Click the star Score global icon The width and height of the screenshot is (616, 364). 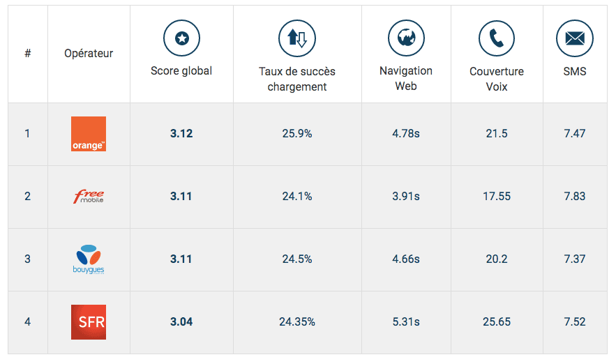tap(181, 38)
